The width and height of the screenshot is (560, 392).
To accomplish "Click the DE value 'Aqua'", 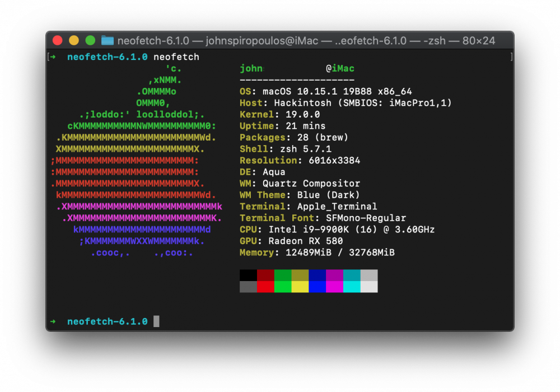I will tap(274, 172).
